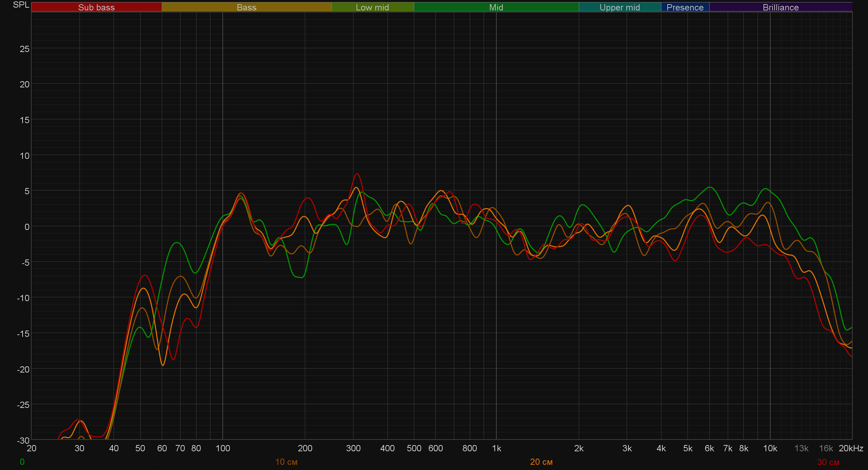Image resolution: width=868 pixels, height=470 pixels.
Task: Select the Presence band header
Action: point(685,7)
